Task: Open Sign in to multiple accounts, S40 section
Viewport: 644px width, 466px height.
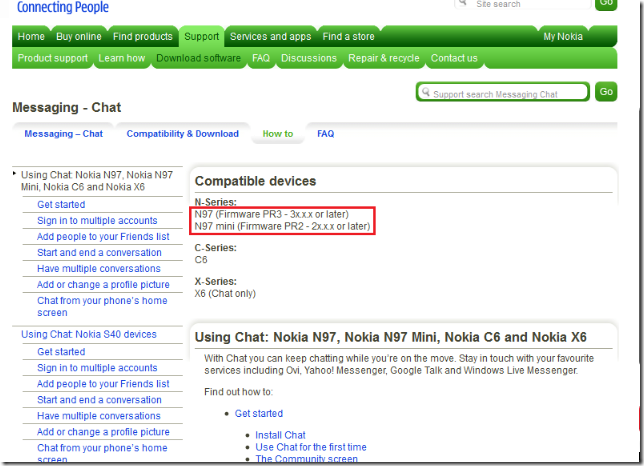Action: pyautogui.click(x=97, y=368)
